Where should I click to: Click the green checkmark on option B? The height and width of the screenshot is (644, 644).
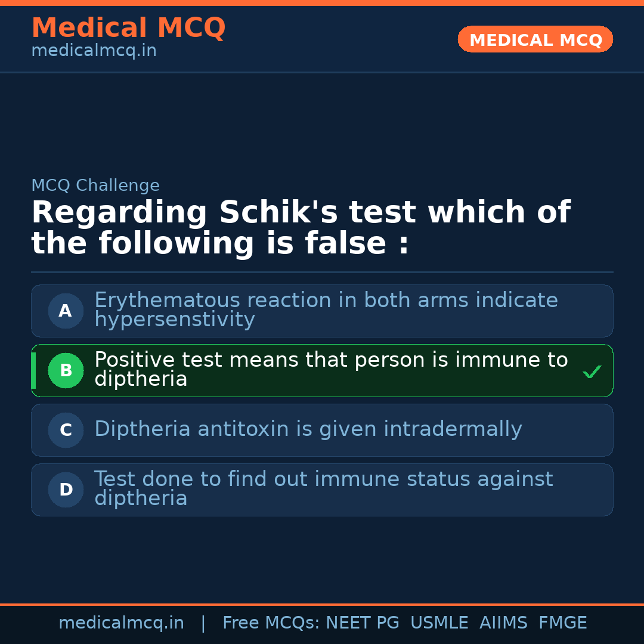point(592,371)
